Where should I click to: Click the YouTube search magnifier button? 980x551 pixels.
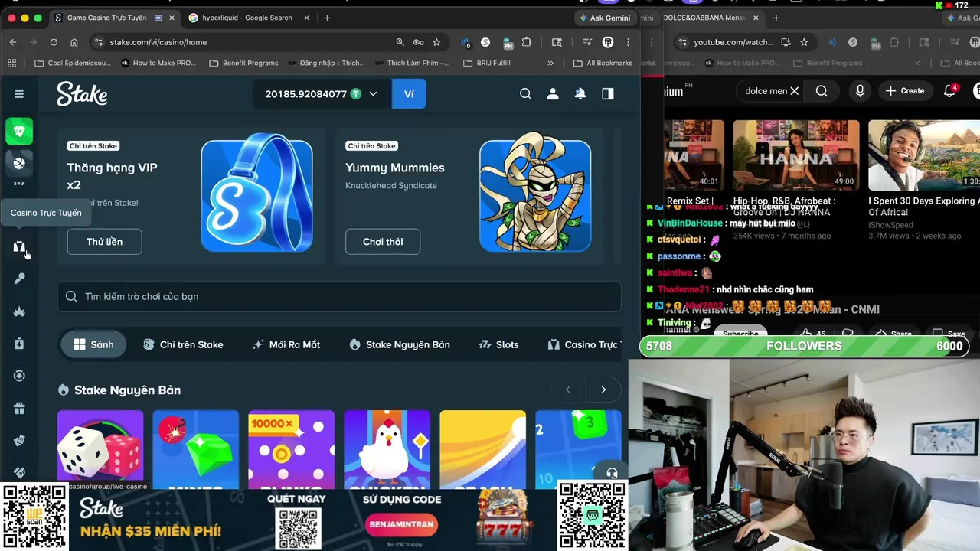[x=822, y=90]
